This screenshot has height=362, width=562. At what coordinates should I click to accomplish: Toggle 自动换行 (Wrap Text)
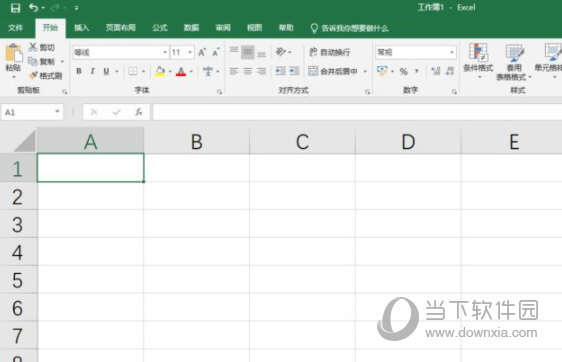pos(329,52)
